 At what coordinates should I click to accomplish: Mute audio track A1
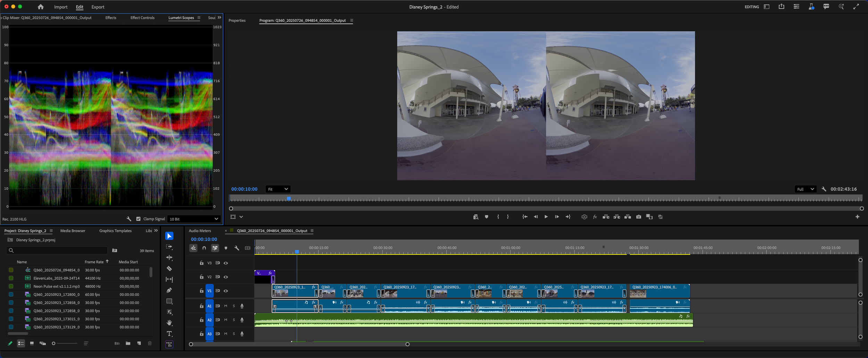pos(225,306)
